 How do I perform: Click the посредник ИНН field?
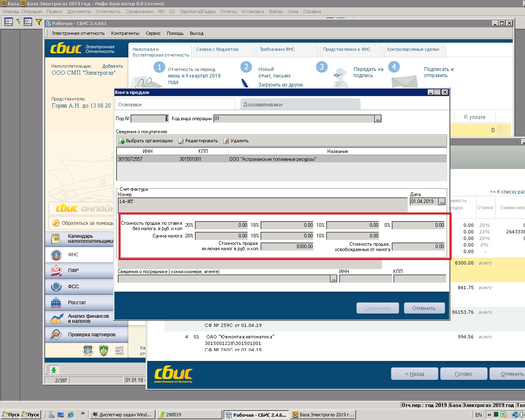point(365,279)
